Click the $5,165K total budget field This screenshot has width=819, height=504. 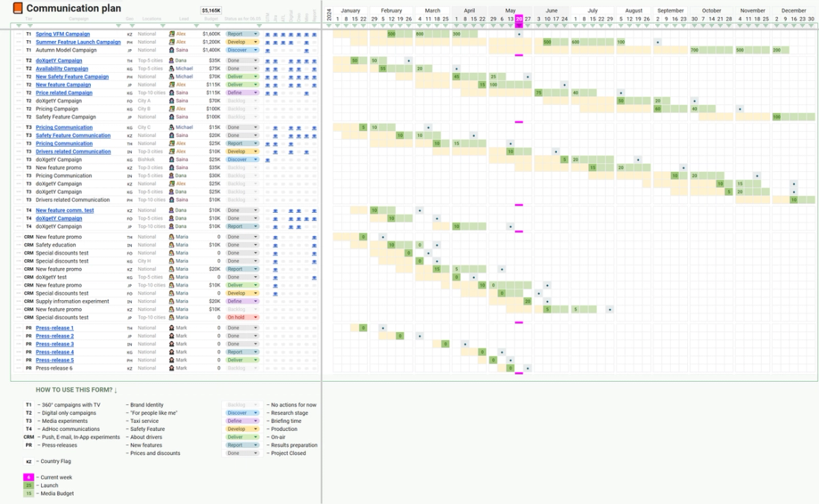[x=210, y=9]
